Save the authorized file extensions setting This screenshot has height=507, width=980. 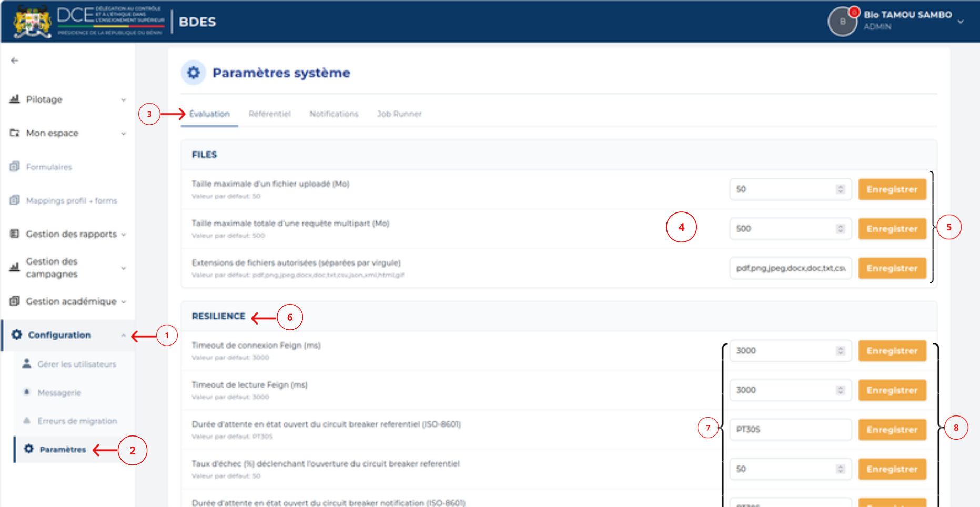coord(892,268)
